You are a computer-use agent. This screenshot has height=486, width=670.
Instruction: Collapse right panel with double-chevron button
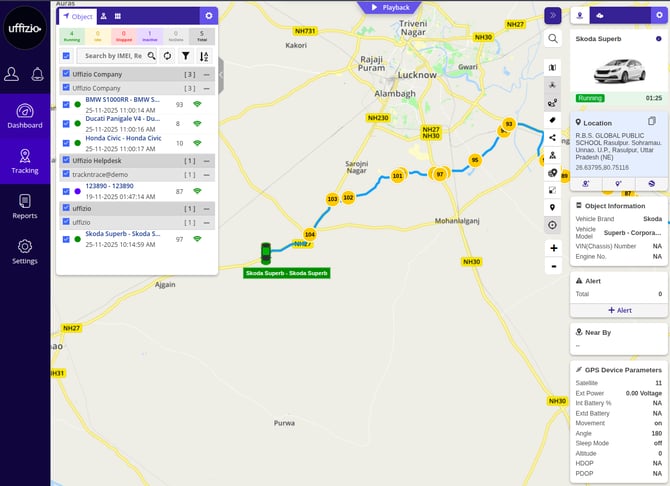553,15
